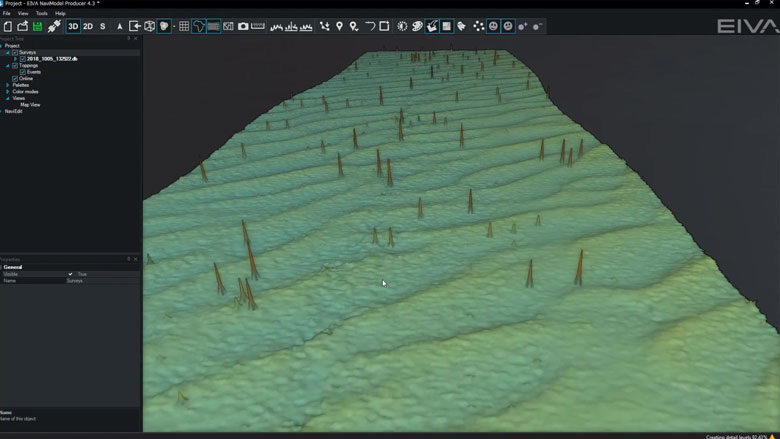Select the Map View tree item

pos(30,105)
